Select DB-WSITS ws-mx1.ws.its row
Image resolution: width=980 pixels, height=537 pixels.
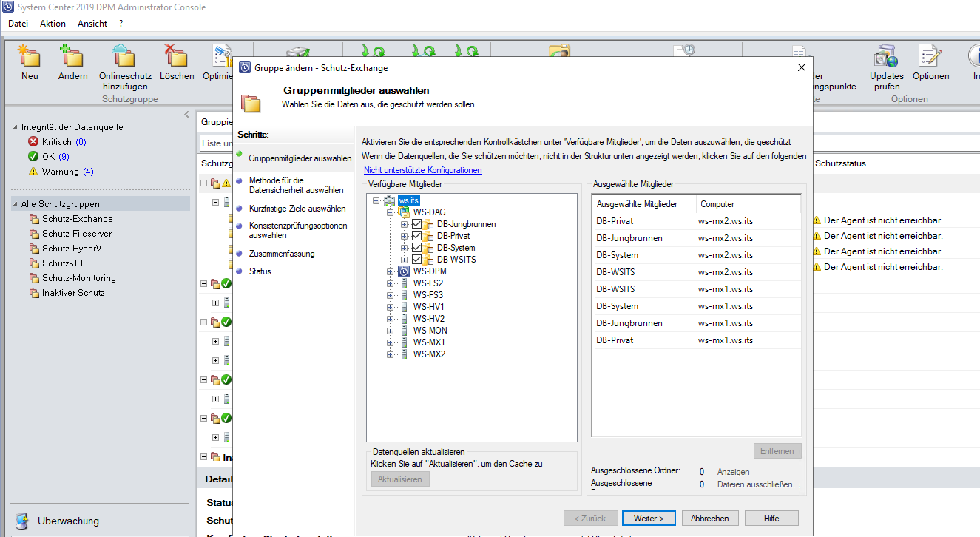[x=696, y=289]
